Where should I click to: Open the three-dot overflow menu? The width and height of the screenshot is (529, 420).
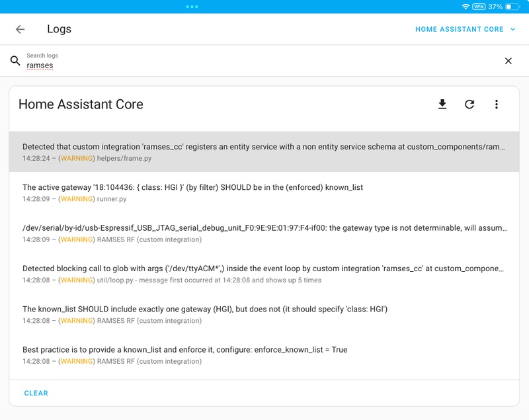(x=497, y=105)
